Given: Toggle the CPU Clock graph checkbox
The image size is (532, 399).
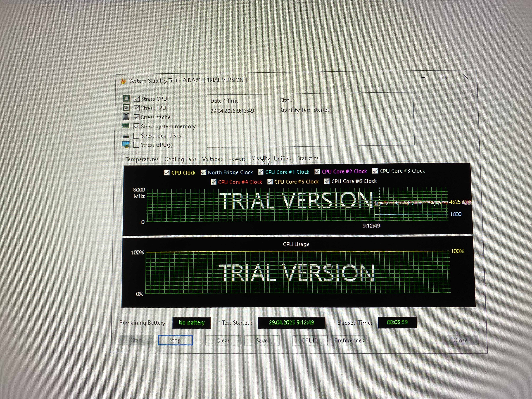Looking at the screenshot, I should [x=167, y=173].
